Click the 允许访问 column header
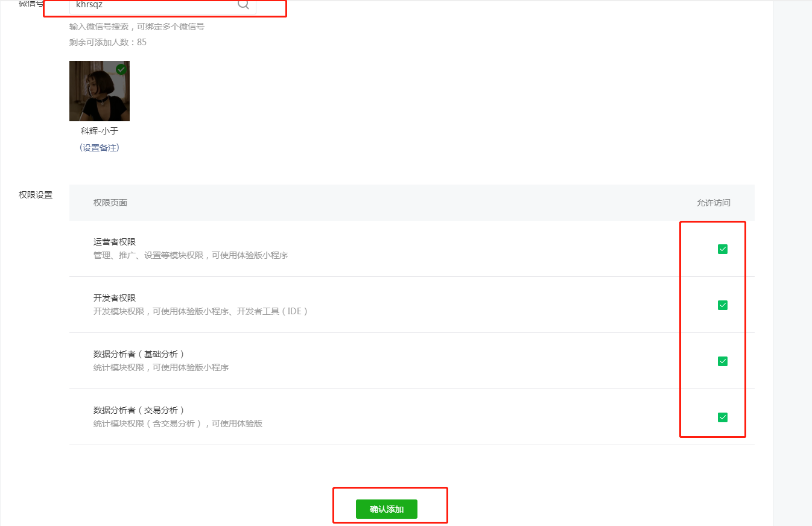This screenshot has height=526, width=812. pos(713,203)
